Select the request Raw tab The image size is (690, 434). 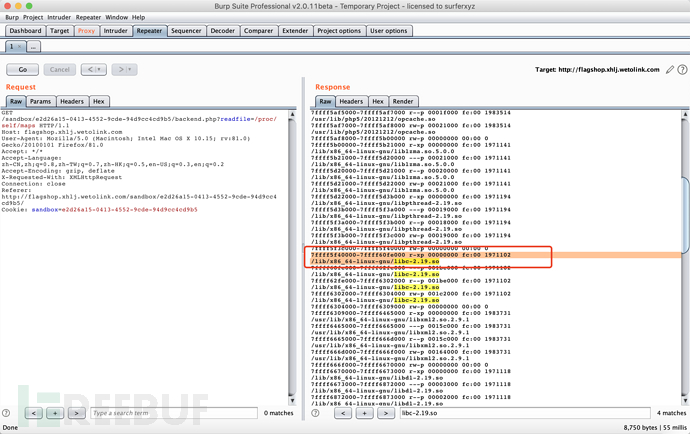16,101
